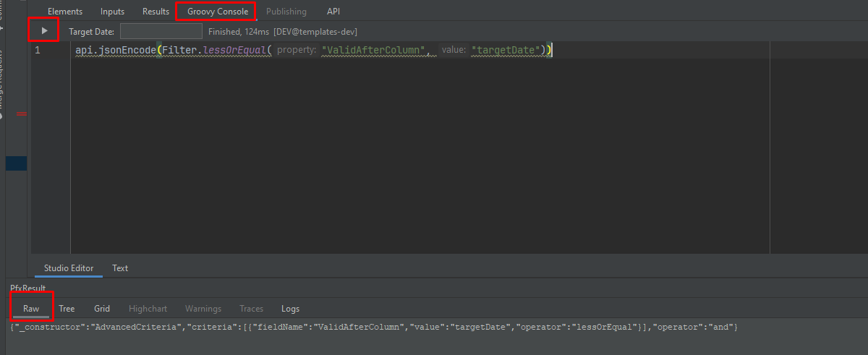Show the Raw result output

coord(31,309)
